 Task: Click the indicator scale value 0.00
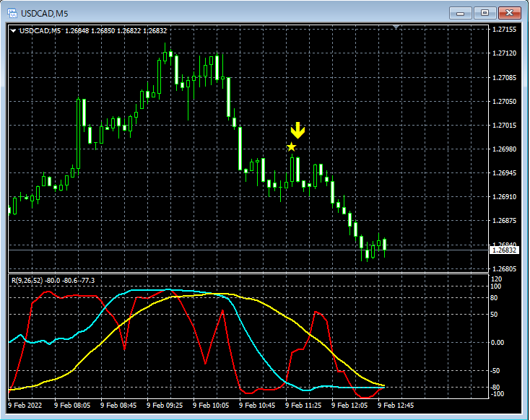click(498, 343)
